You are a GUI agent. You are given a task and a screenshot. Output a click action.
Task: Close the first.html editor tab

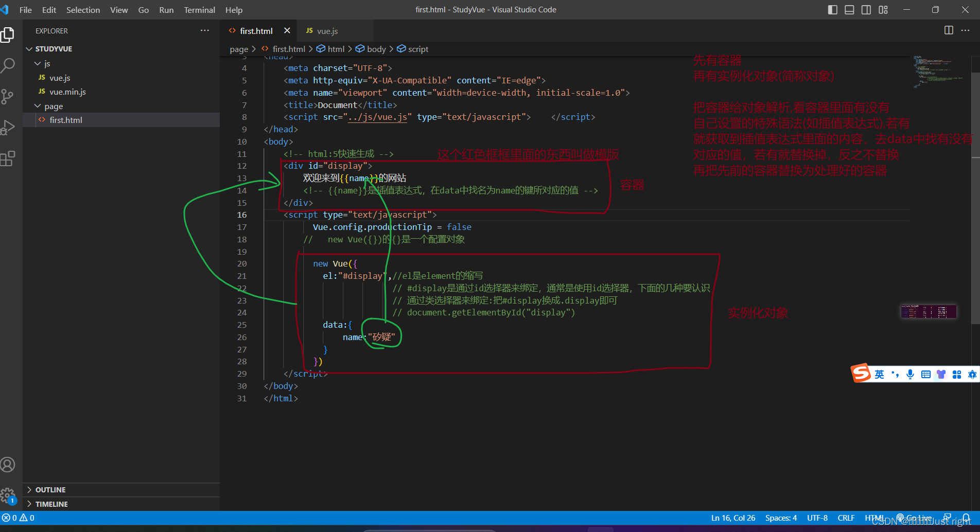287,31
